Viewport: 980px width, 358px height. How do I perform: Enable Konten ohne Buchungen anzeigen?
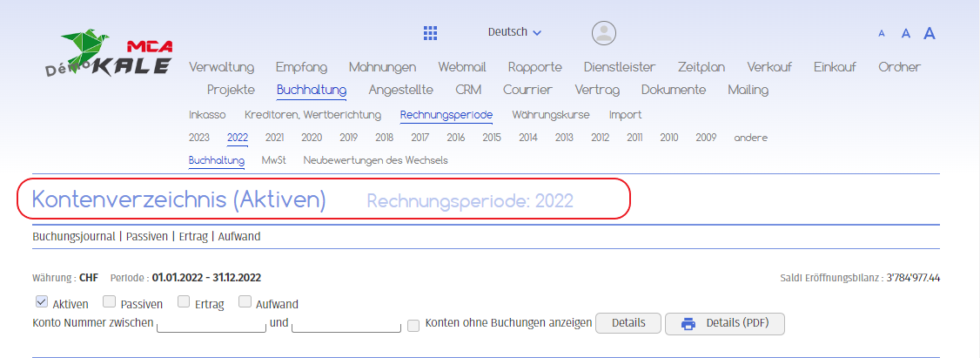click(x=413, y=325)
